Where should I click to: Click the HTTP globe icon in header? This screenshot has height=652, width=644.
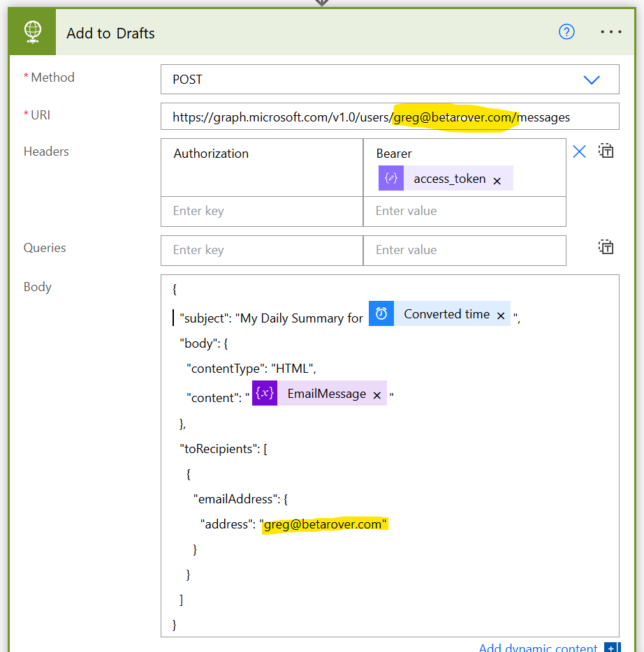tap(32, 32)
